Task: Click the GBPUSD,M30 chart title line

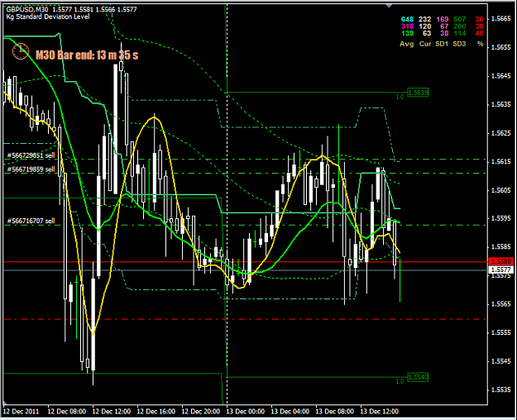Action: click(71, 10)
